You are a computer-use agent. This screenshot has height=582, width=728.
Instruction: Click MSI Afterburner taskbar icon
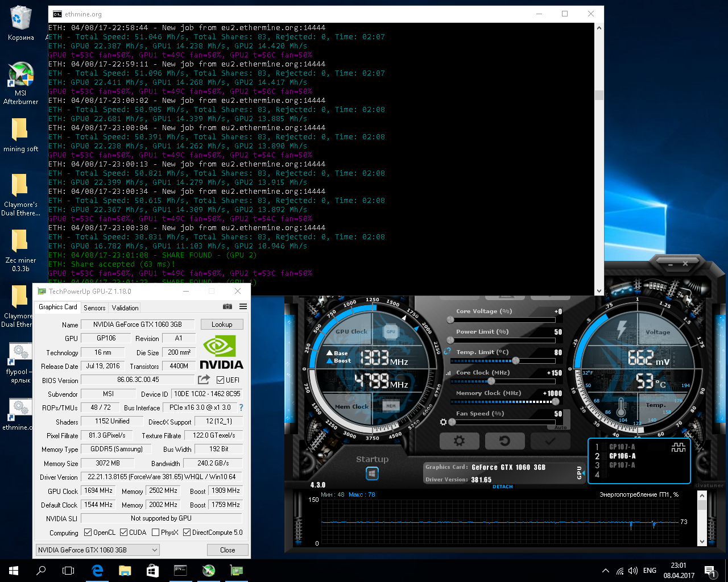tap(208, 571)
